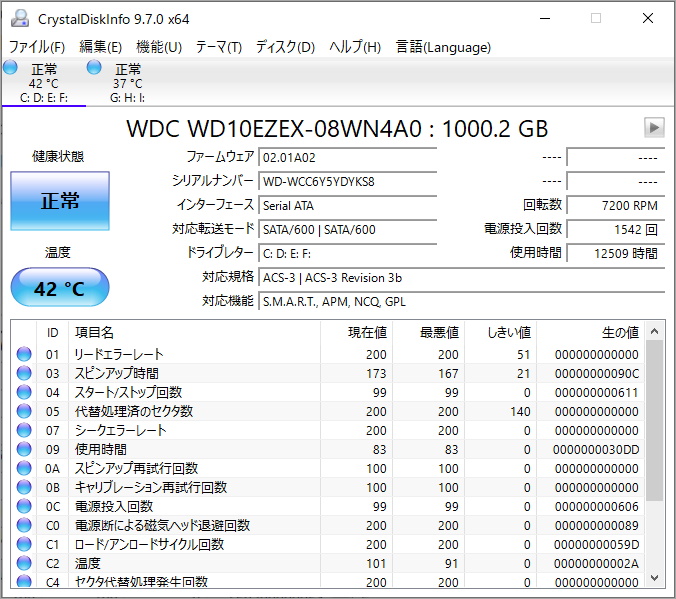Open the ファイル(F) menu
The height and width of the screenshot is (599, 676).
[x=37, y=47]
